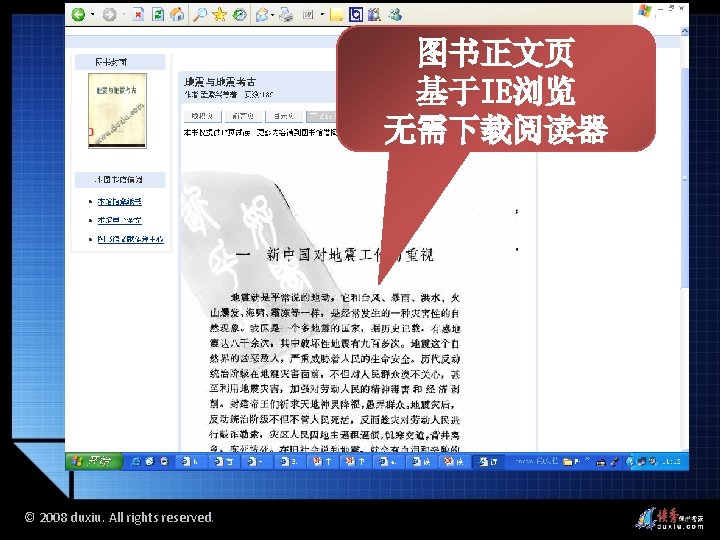Click the yellow note Discuss icon

(336, 15)
